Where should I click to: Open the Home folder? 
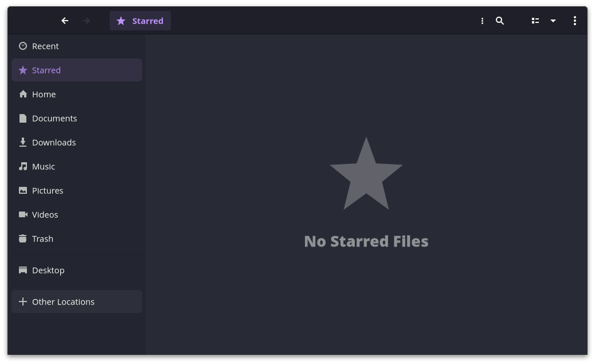click(44, 94)
